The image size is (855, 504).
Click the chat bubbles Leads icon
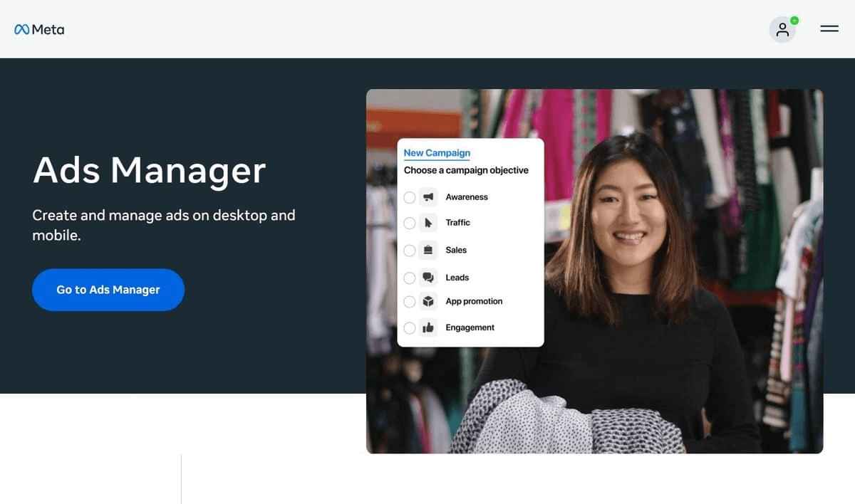(428, 278)
